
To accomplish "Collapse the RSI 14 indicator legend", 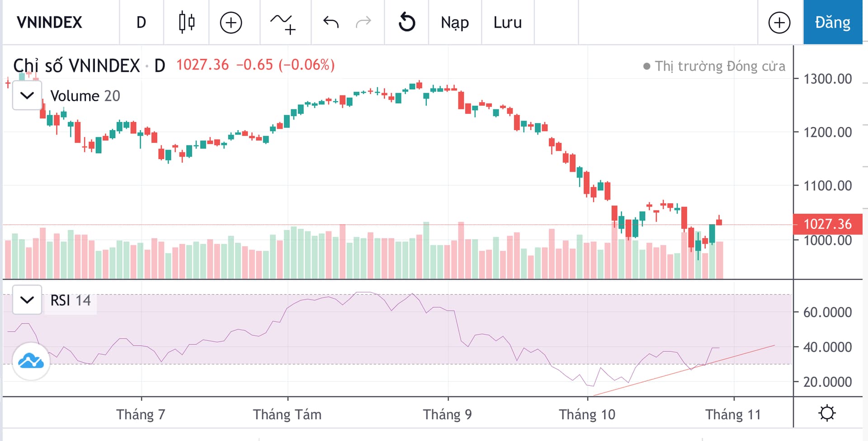I will pos(27,300).
